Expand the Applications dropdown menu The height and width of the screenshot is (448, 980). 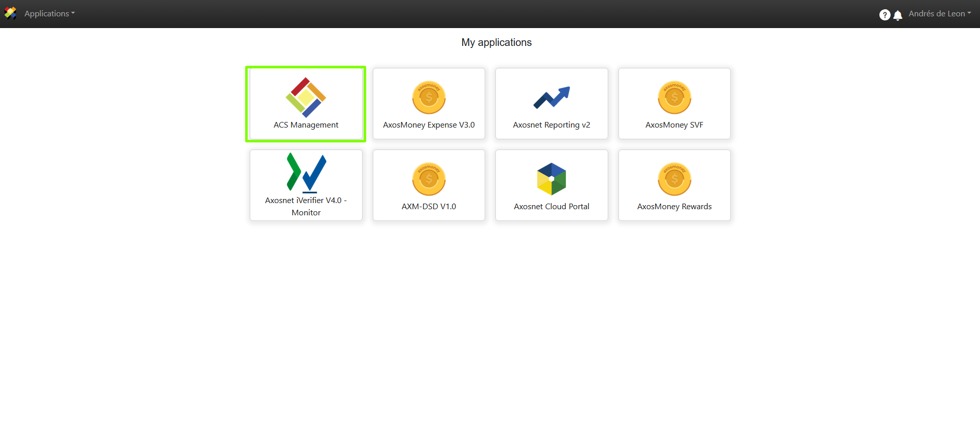pyautogui.click(x=50, y=14)
